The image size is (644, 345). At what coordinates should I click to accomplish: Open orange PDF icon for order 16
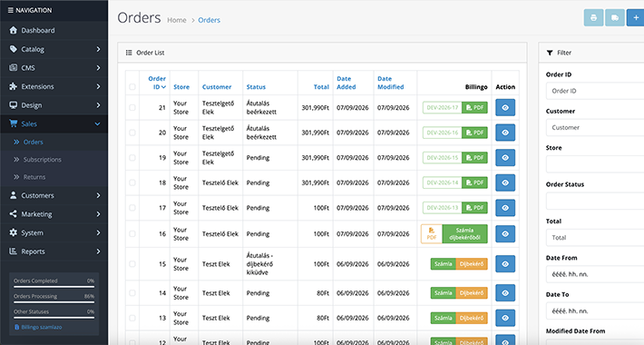(432, 234)
